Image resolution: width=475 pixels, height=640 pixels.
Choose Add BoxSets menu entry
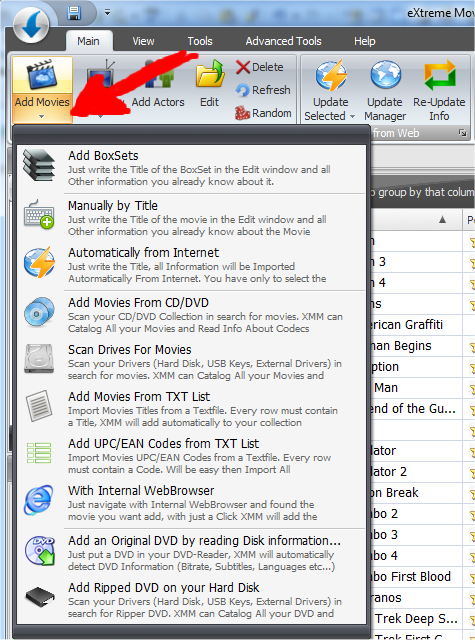pos(191,168)
